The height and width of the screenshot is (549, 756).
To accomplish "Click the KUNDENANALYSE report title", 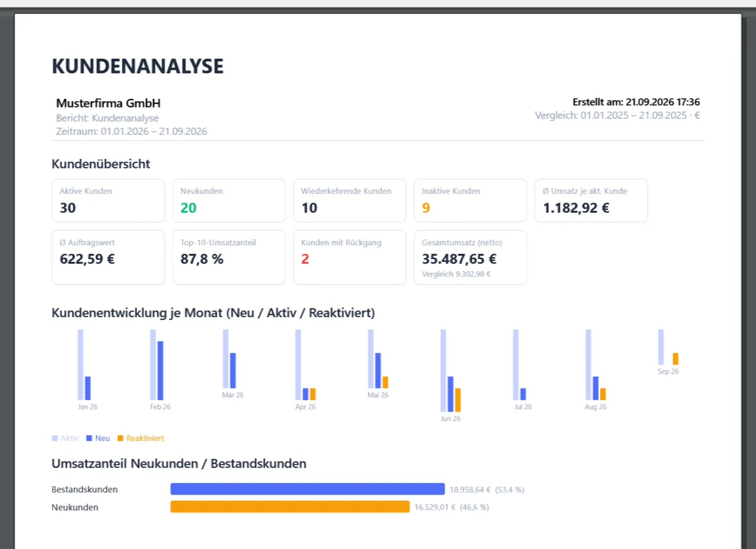I will pyautogui.click(x=137, y=66).
